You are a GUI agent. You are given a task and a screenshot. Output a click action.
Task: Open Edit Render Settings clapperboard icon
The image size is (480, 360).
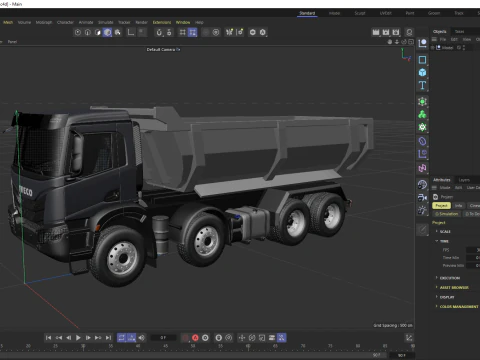[x=396, y=32]
